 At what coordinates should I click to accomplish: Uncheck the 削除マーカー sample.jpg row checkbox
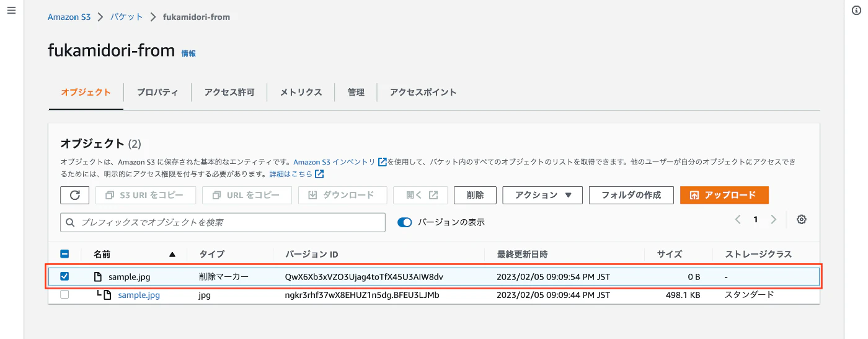64,276
